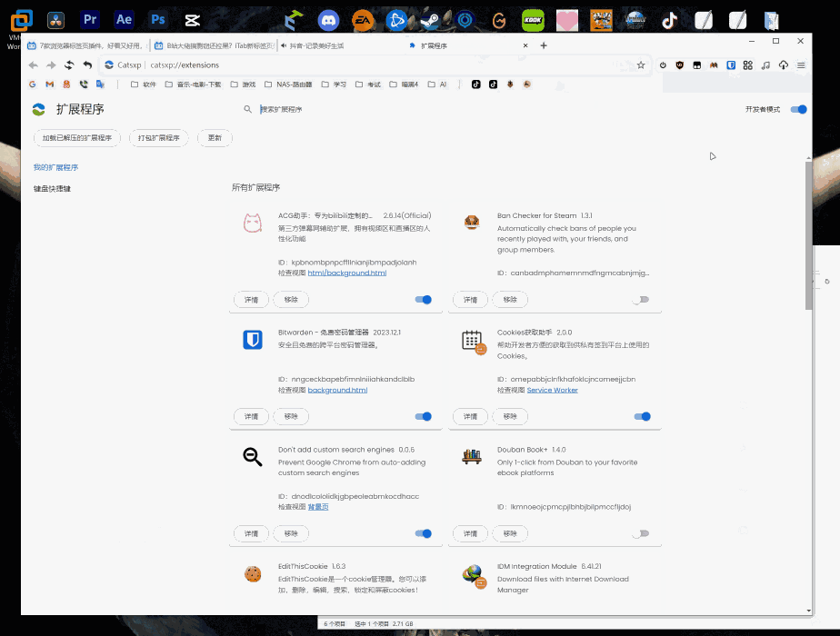This screenshot has height=636, width=840.
Task: Open the html/background.html link for ACG助手
Action: pyautogui.click(x=347, y=273)
